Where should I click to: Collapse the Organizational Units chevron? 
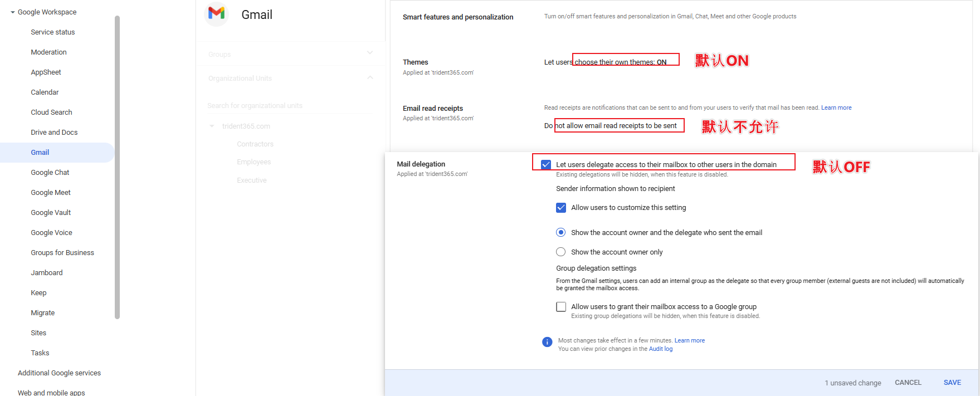370,77
